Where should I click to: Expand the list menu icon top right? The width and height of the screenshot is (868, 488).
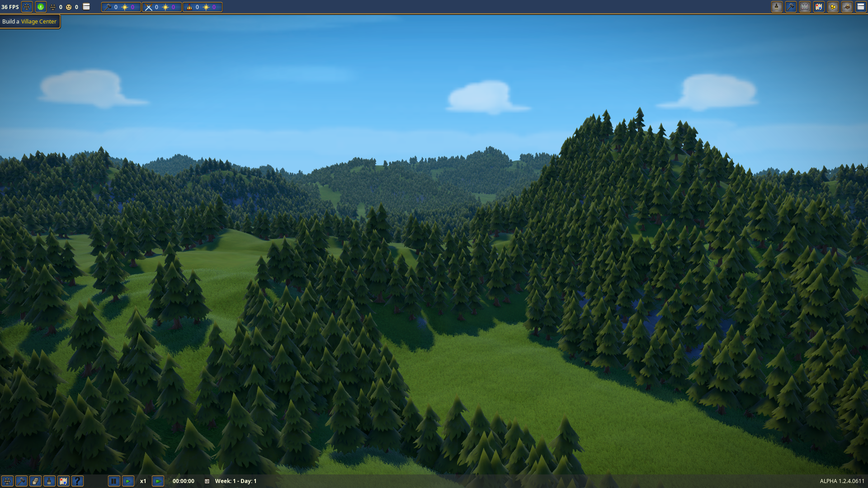[861, 7]
